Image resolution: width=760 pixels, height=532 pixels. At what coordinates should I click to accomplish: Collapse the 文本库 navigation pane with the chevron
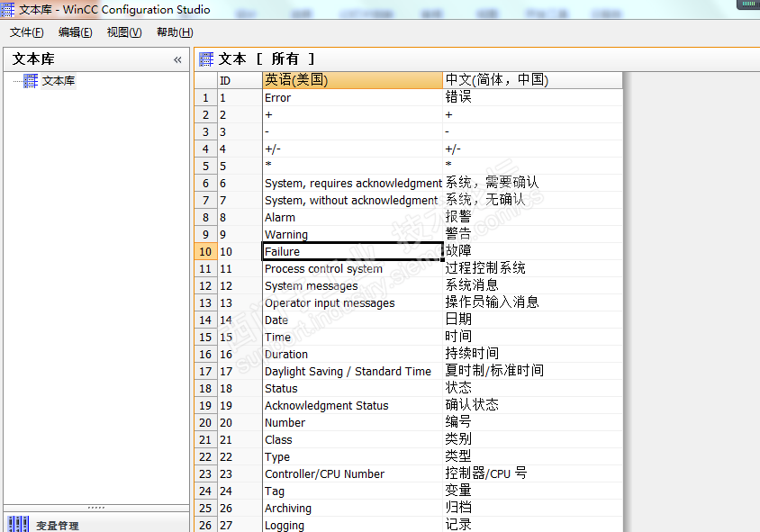(177, 59)
